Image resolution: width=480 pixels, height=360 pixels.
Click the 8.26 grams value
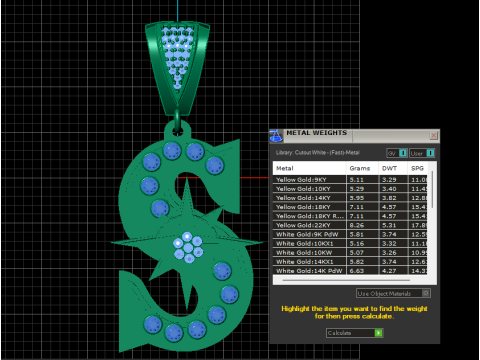click(x=357, y=225)
